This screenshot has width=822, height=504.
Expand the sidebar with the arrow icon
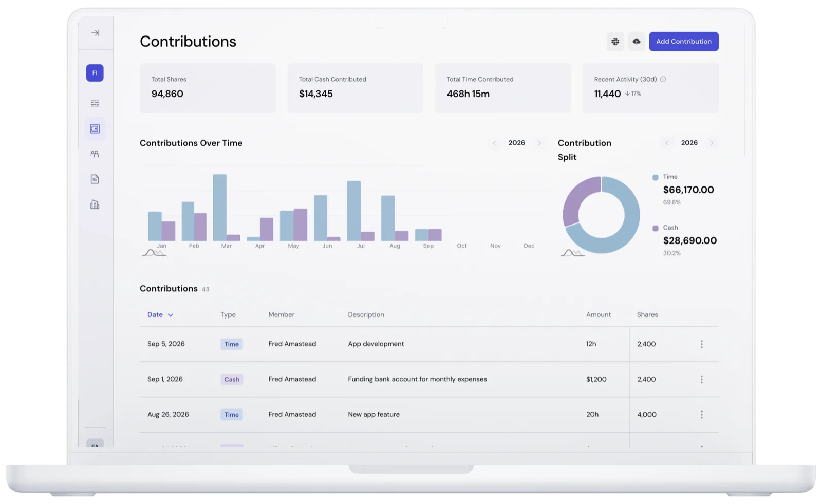tap(95, 33)
